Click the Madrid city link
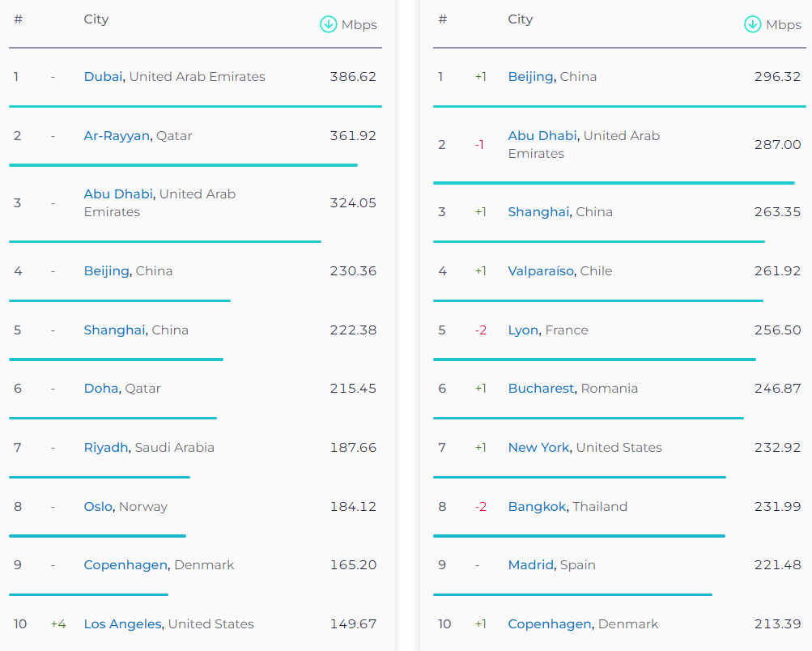 (x=530, y=565)
